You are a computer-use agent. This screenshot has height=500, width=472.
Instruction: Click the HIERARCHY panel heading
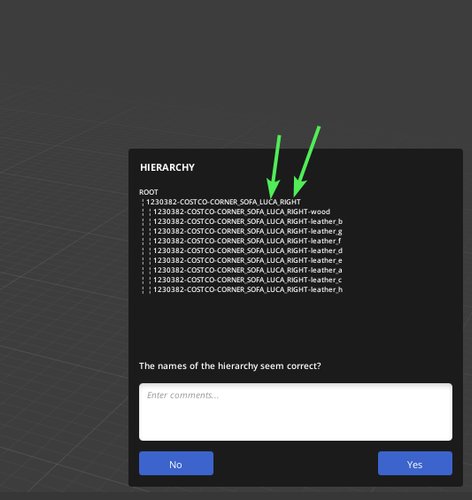(167, 167)
